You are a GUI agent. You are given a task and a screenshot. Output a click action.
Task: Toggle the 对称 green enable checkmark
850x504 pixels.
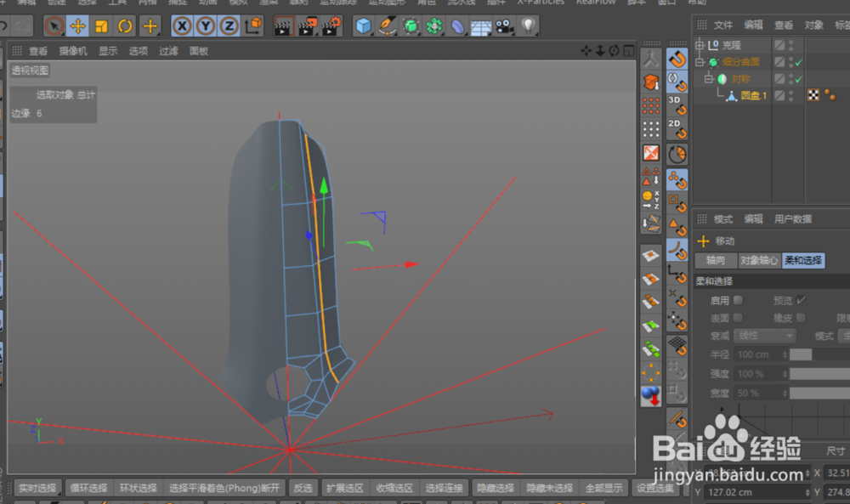799,80
